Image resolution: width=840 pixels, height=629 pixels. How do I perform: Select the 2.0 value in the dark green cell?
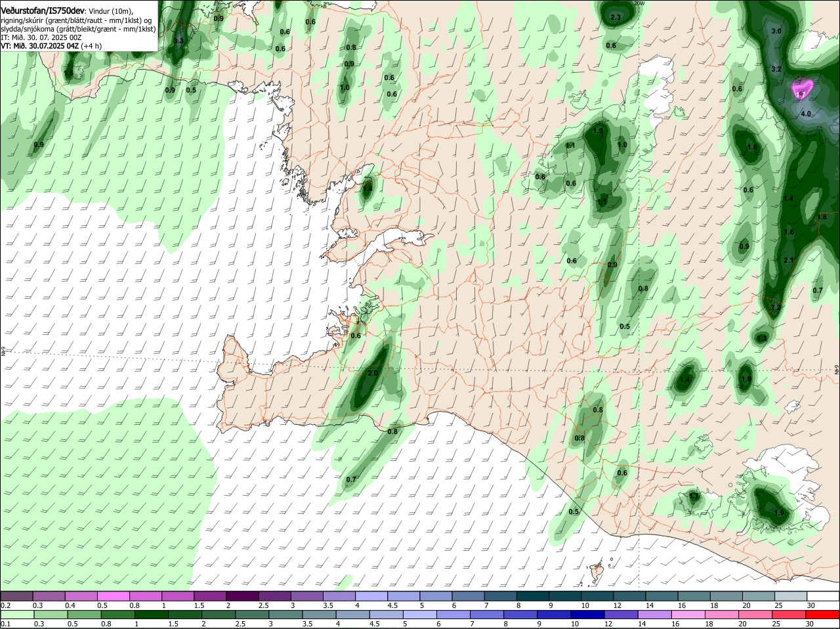tap(373, 373)
